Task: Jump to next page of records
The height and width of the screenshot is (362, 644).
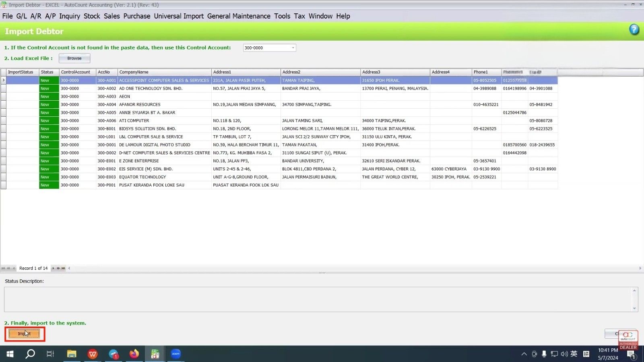Action: click(58, 268)
